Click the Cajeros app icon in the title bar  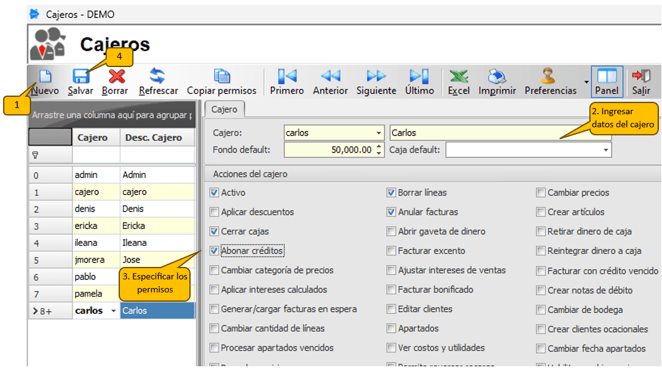[x=34, y=14]
